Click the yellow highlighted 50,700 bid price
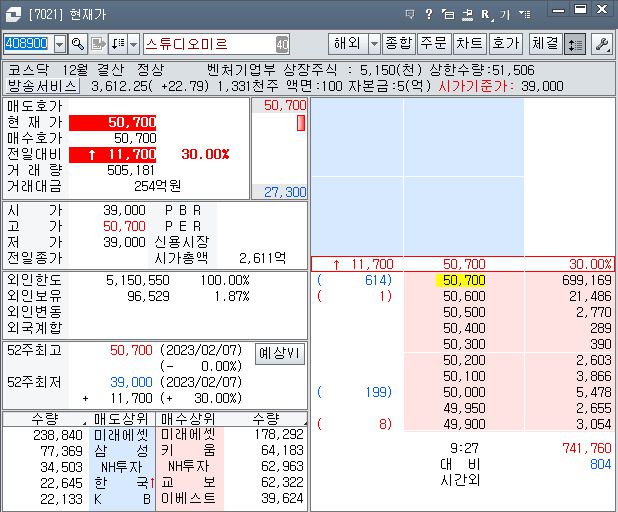 pyautogui.click(x=461, y=281)
